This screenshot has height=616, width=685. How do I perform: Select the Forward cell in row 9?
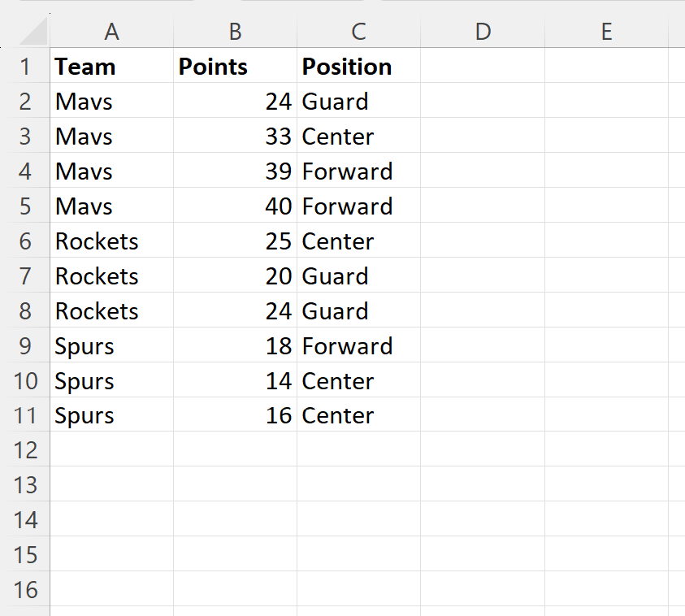(x=358, y=345)
